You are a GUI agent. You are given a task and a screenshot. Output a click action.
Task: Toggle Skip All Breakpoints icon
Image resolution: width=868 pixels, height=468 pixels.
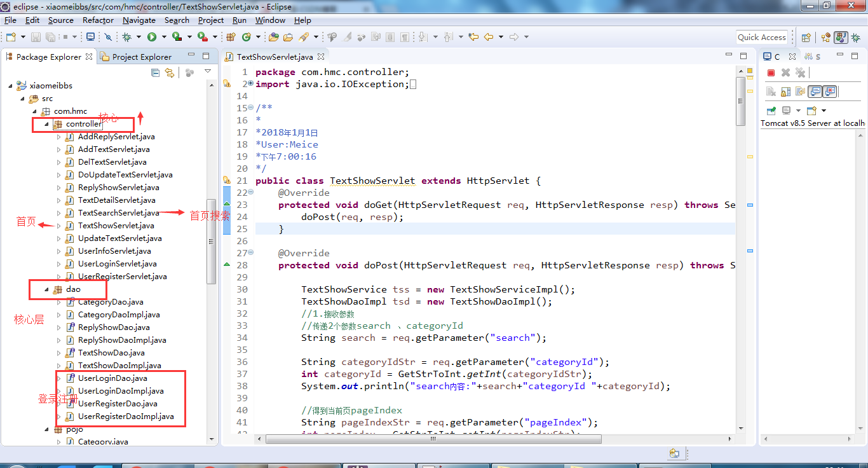(108, 37)
